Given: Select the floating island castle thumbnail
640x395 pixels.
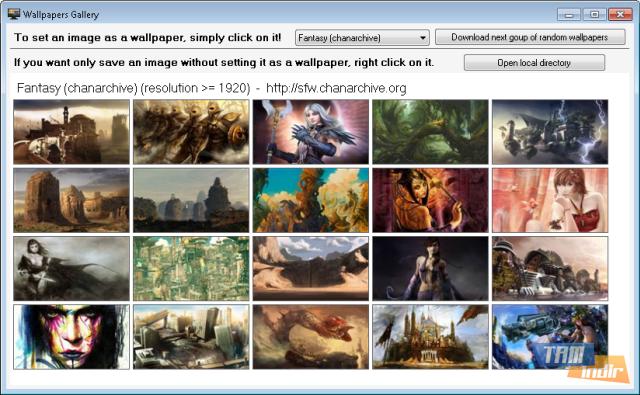Looking at the screenshot, I should click(x=430, y=337).
